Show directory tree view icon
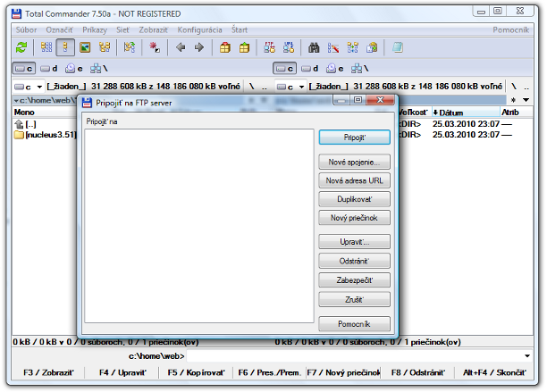The height and width of the screenshot is (392, 547). coord(105,47)
